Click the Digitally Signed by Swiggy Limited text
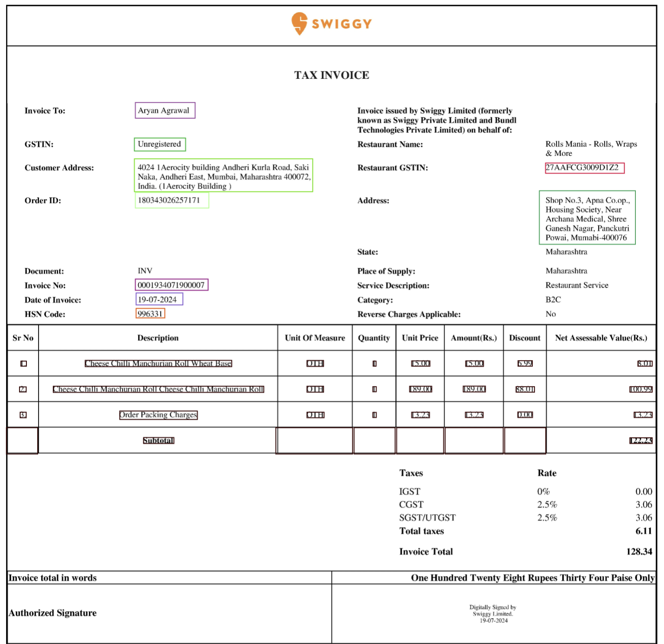Image resolution: width=664 pixels, height=644 pixels. click(x=493, y=611)
